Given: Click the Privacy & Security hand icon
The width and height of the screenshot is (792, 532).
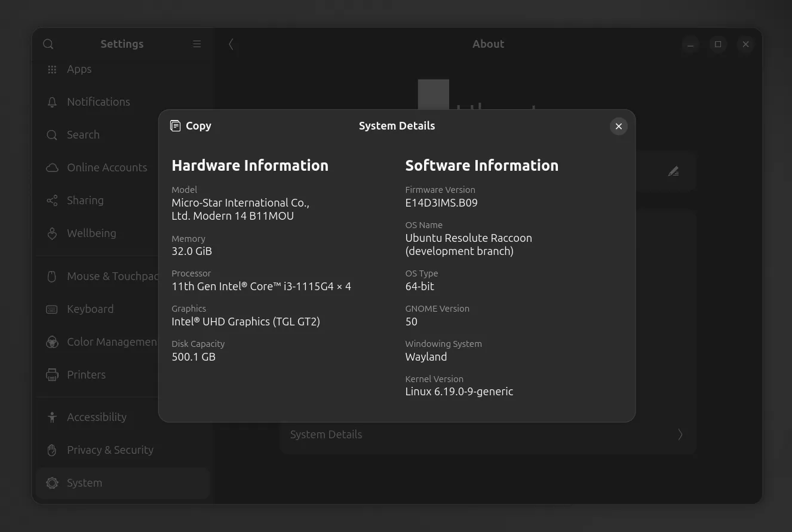Looking at the screenshot, I should (52, 450).
